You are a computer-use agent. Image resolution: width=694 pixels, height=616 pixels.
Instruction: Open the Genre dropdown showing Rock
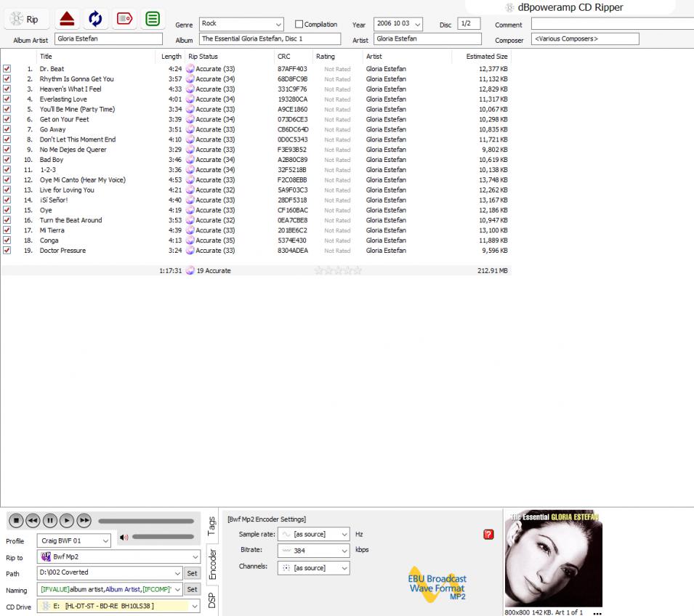[241, 25]
